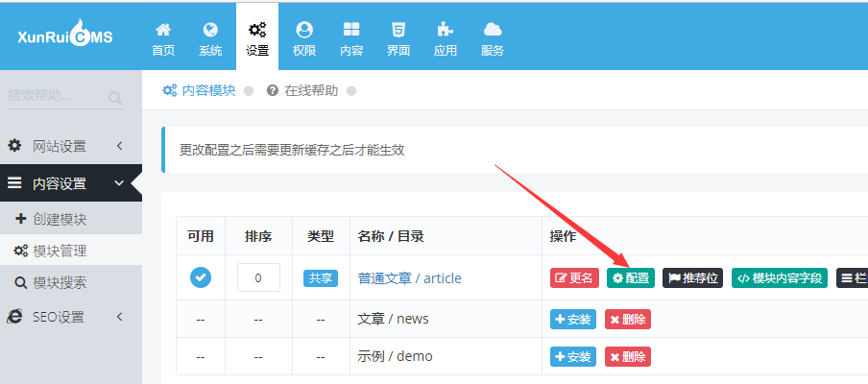
Task: Click the green 配置 configure button
Action: pos(631,277)
